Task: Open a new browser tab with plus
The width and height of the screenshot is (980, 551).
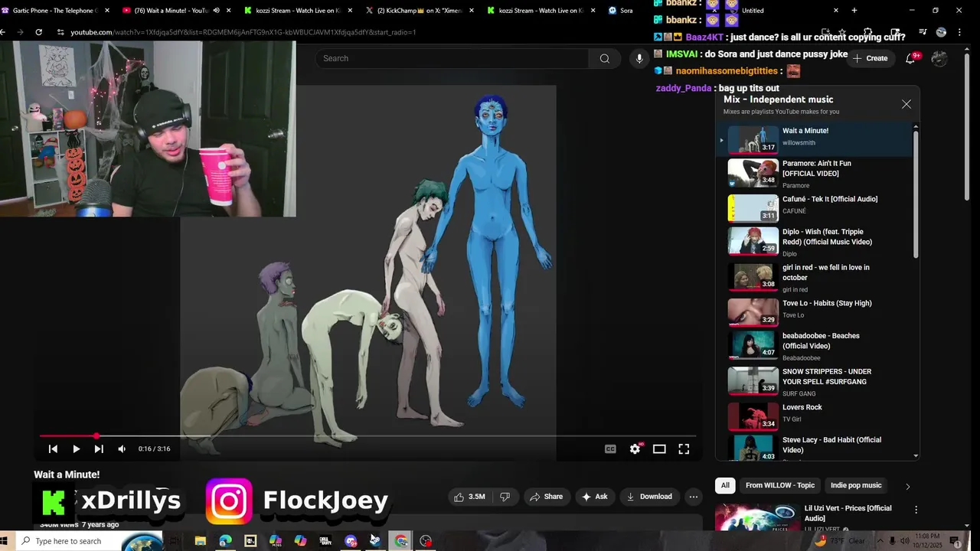Action: click(x=854, y=11)
